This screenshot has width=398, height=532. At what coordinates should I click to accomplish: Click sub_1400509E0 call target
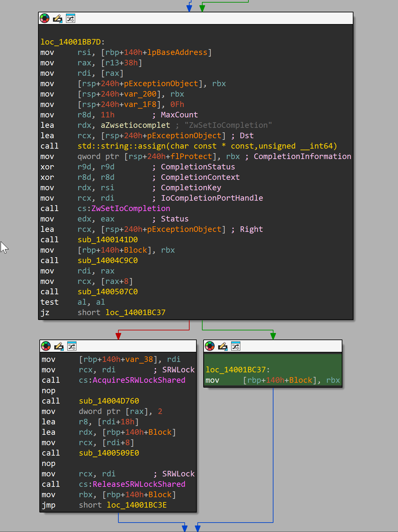click(109, 453)
